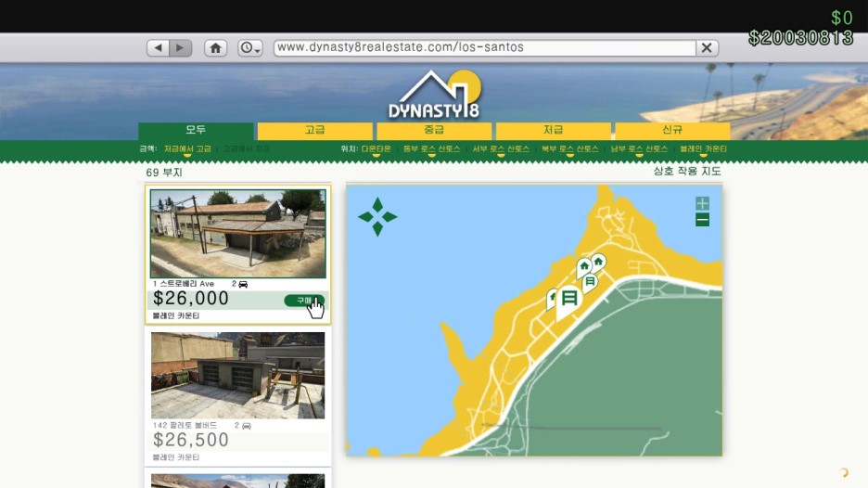Zoom in on the map
This screenshot has height=488, width=868.
tap(702, 203)
